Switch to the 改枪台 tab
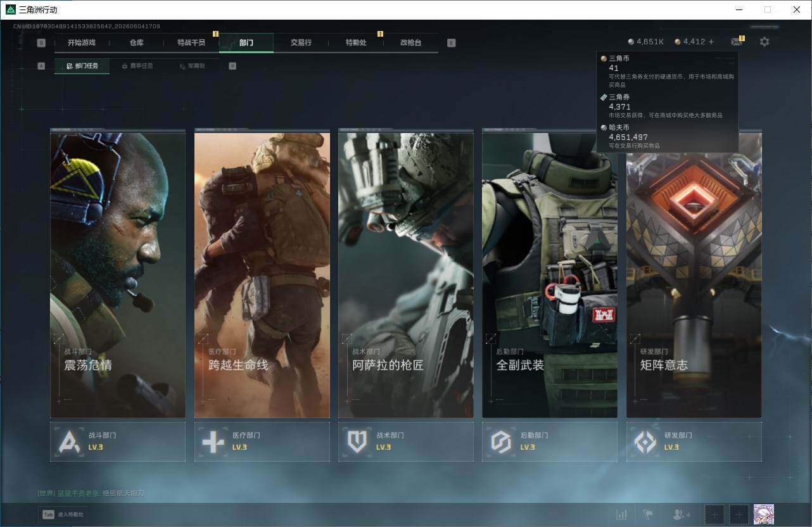 (410, 42)
